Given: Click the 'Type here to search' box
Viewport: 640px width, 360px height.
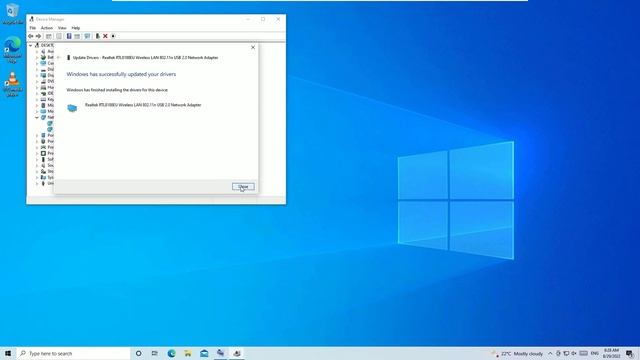Looking at the screenshot, I should (x=73, y=353).
